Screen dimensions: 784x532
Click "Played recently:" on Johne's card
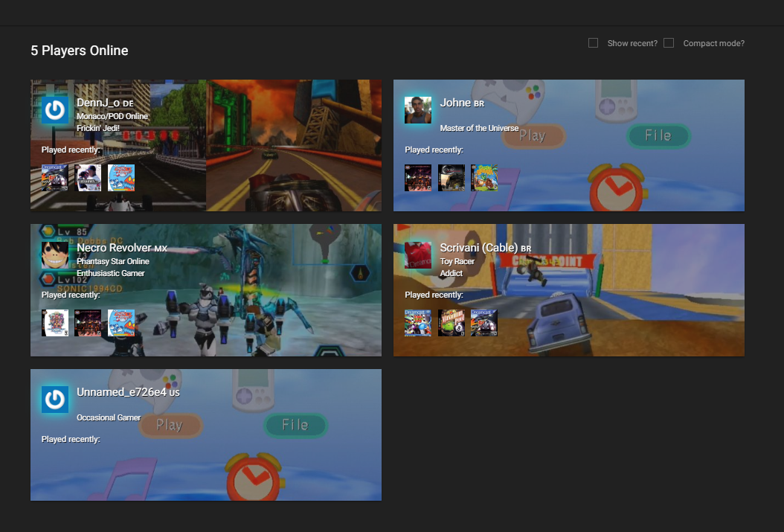pos(434,150)
